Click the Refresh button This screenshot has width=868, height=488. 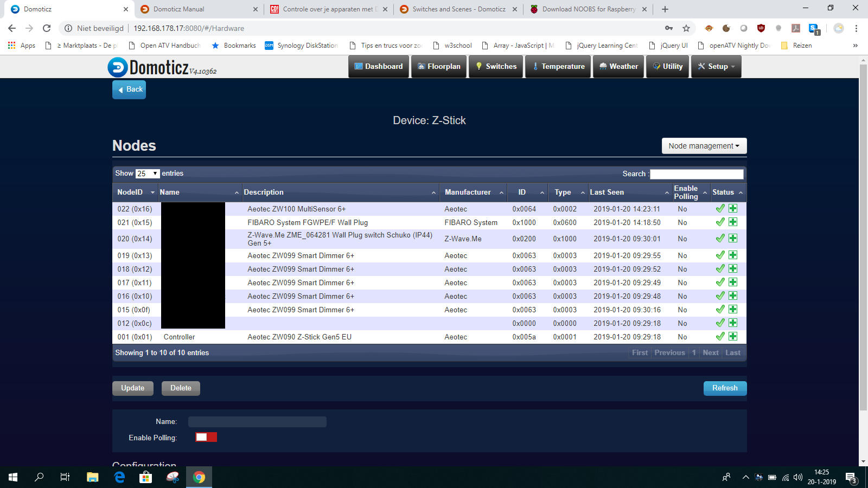pos(725,388)
